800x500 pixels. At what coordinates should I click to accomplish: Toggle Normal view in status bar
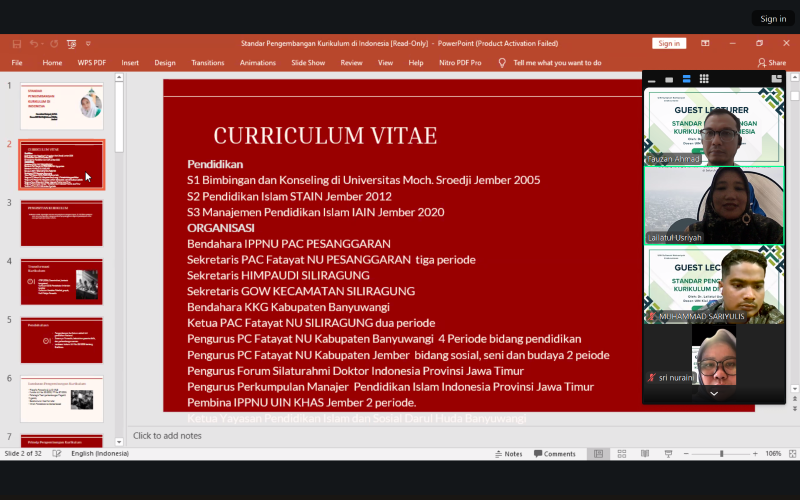click(598, 453)
